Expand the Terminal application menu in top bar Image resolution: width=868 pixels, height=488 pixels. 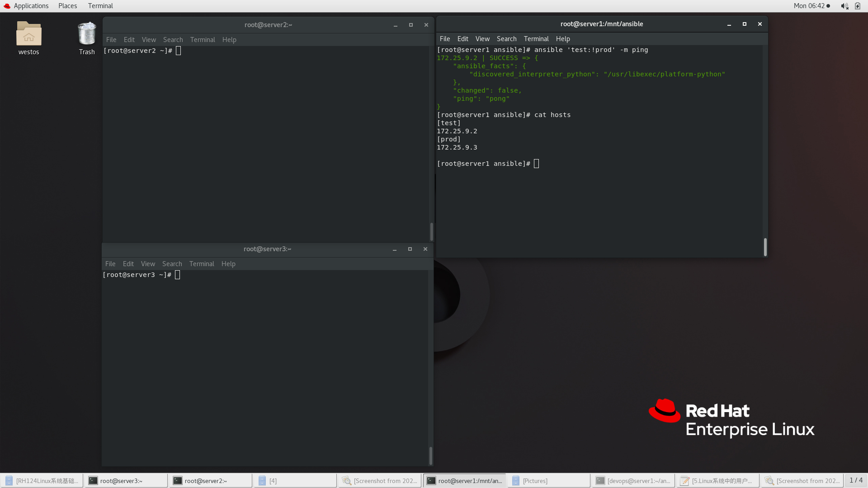click(100, 6)
